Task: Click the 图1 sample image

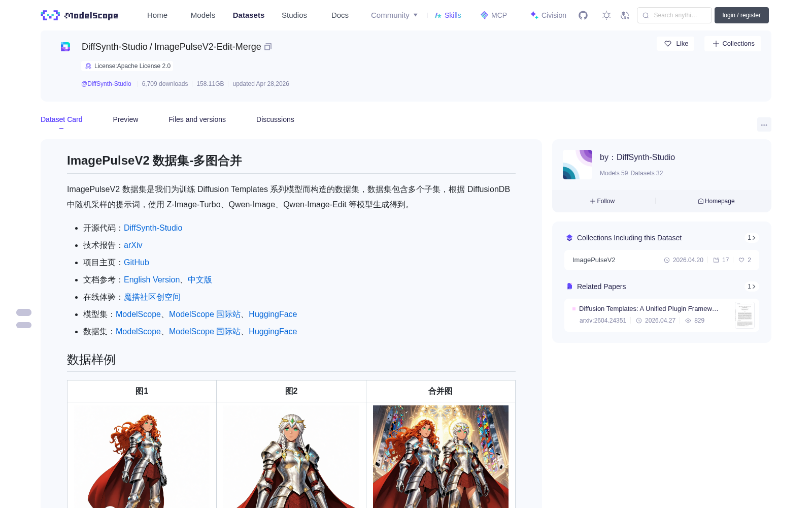Action: click(x=142, y=457)
